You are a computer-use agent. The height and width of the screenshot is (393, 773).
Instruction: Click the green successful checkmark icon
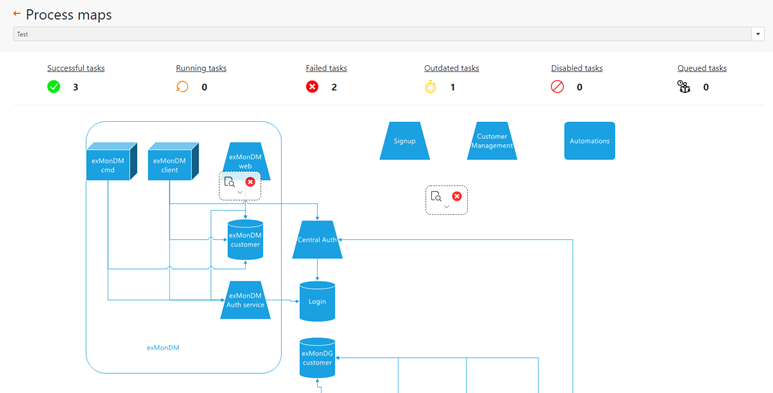tap(54, 87)
